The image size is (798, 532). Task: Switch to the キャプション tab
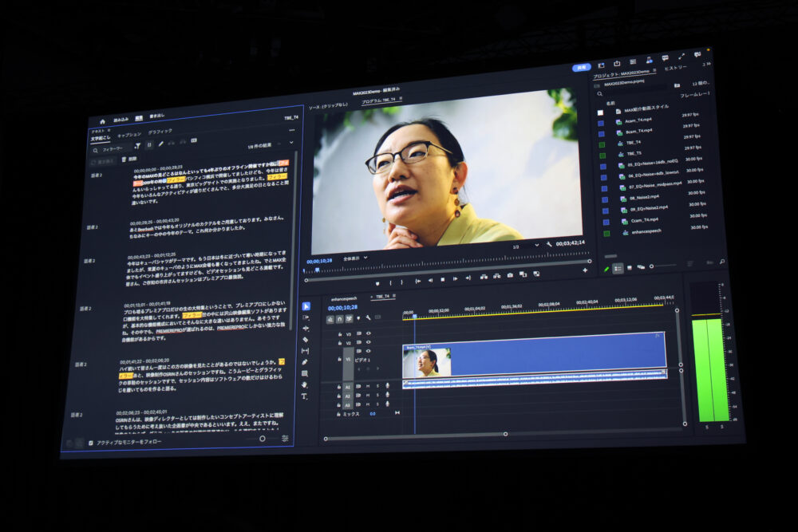click(128, 135)
